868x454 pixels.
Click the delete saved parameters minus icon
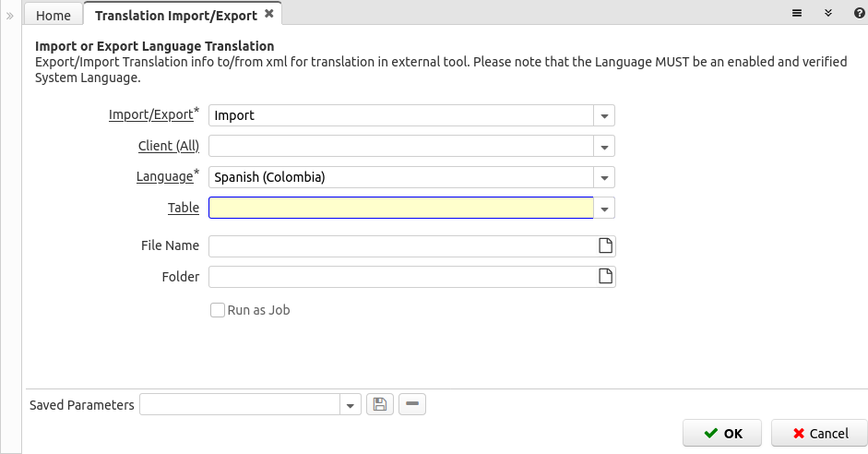click(412, 404)
